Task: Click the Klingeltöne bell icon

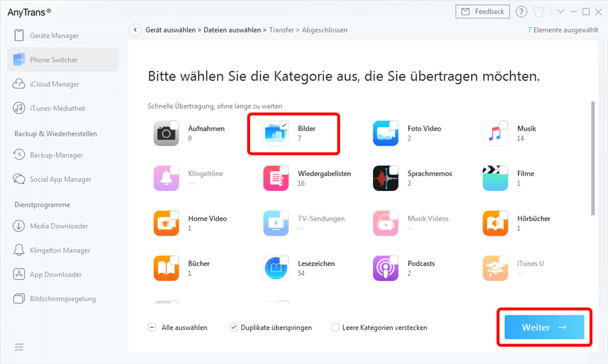Action: coord(166,179)
